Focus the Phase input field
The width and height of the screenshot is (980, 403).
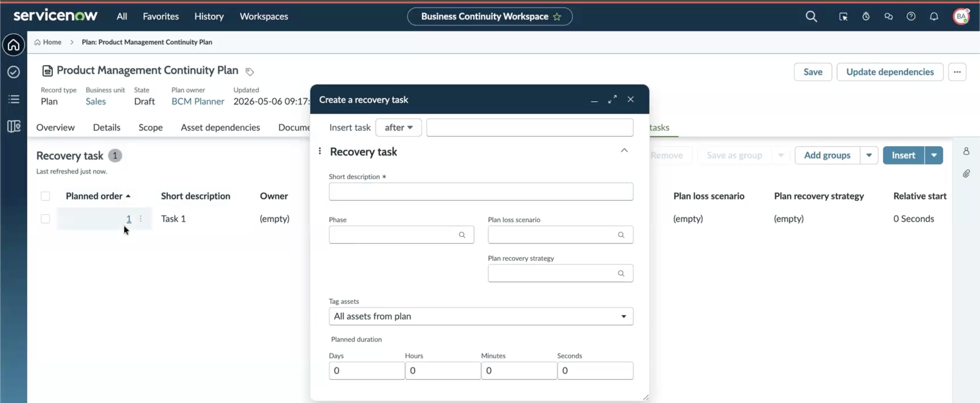pyautogui.click(x=401, y=235)
